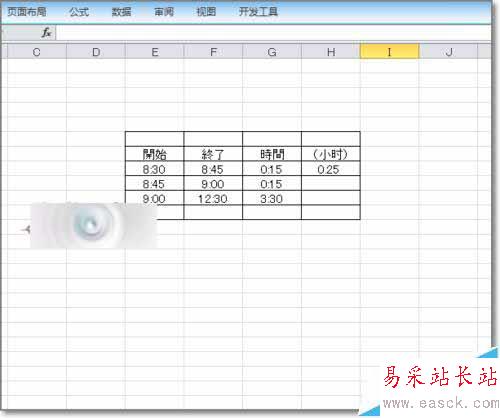
Task: Select highlighted column I header
Action: click(x=389, y=52)
